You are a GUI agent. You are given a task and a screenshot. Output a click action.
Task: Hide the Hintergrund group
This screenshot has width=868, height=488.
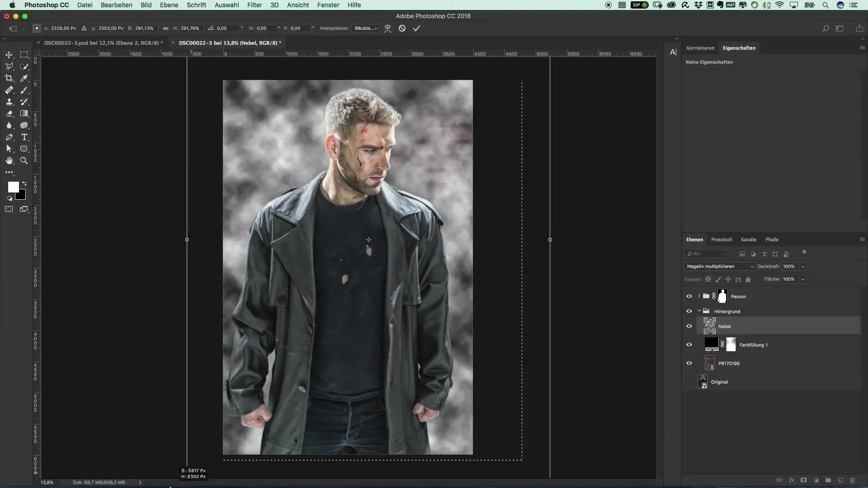689,311
